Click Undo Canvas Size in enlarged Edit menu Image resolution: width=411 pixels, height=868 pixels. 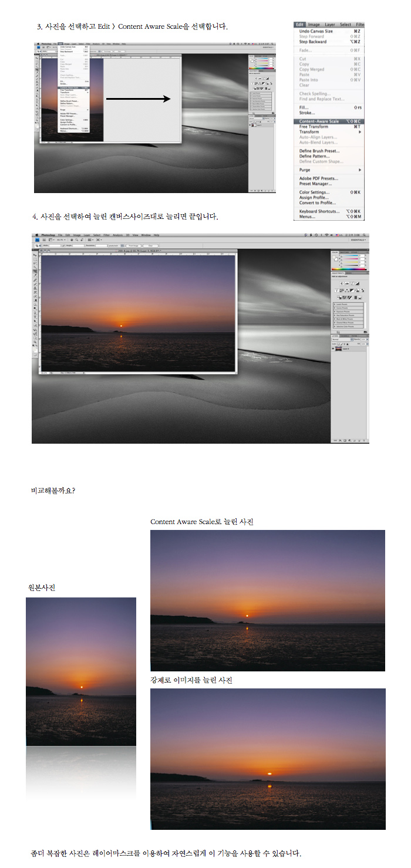tap(316, 31)
